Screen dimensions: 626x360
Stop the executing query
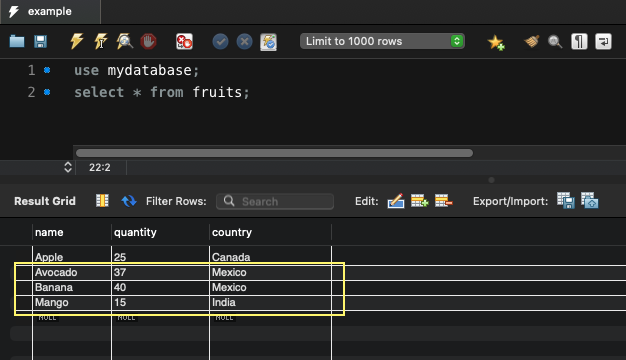pyautogui.click(x=148, y=41)
